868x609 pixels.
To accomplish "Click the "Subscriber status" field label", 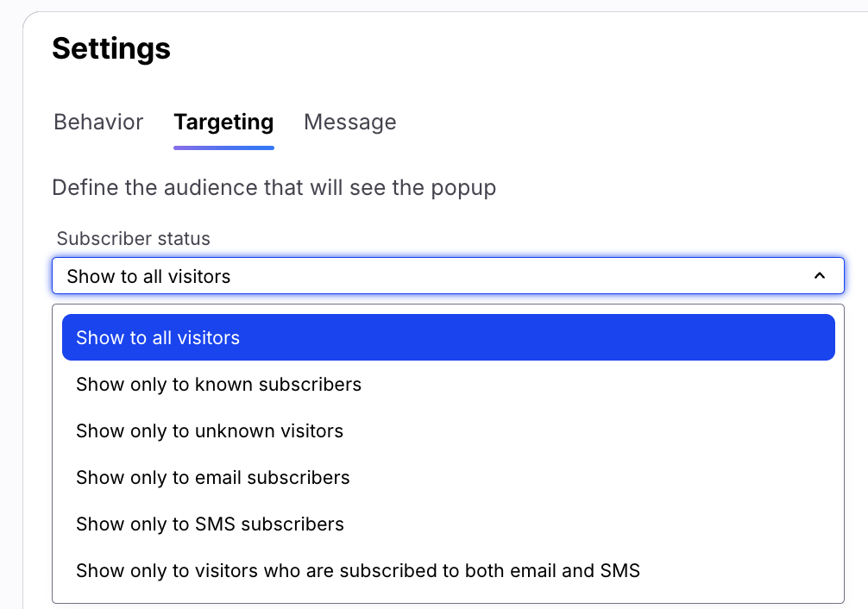I will (134, 238).
